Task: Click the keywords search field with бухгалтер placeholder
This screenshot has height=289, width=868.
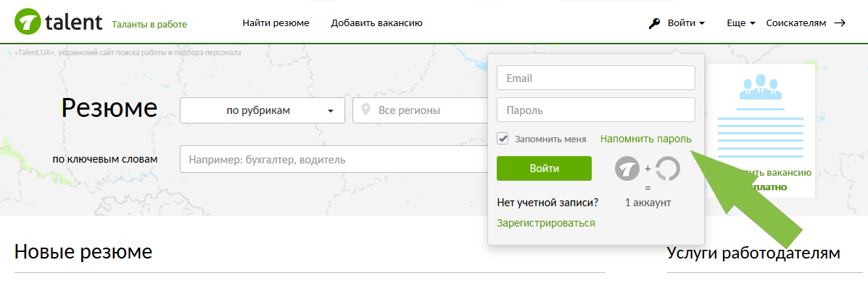Action: click(x=334, y=160)
